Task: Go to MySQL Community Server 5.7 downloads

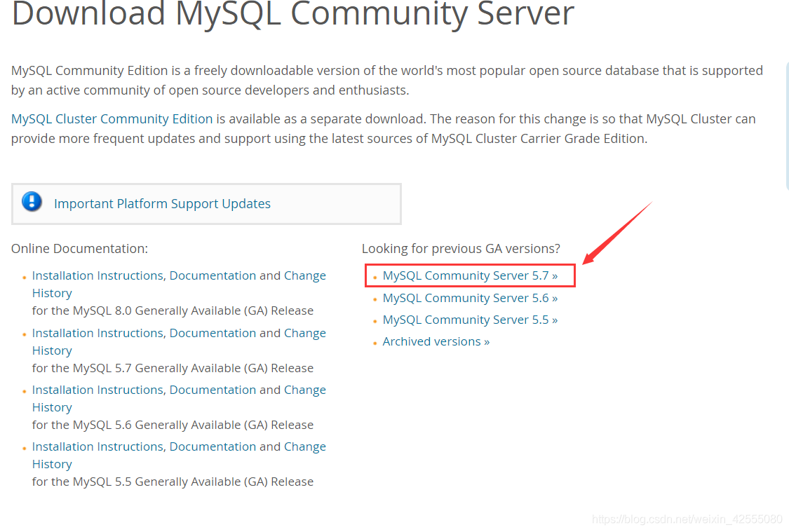Action: (x=470, y=275)
